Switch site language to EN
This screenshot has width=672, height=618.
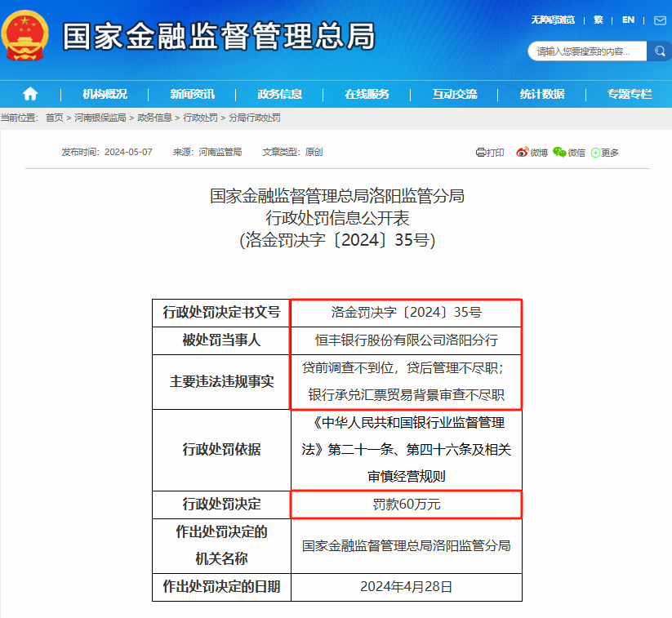(628, 20)
